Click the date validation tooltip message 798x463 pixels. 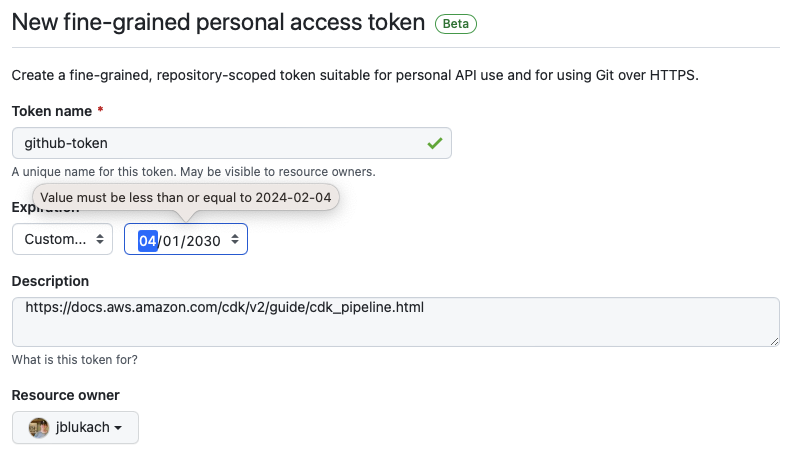click(x=186, y=197)
